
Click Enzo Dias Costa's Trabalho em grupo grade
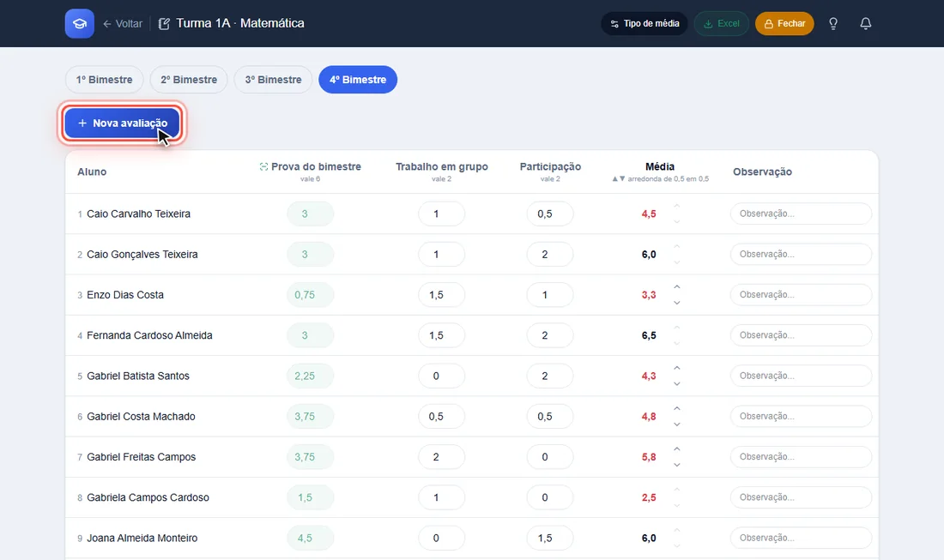[441, 295]
